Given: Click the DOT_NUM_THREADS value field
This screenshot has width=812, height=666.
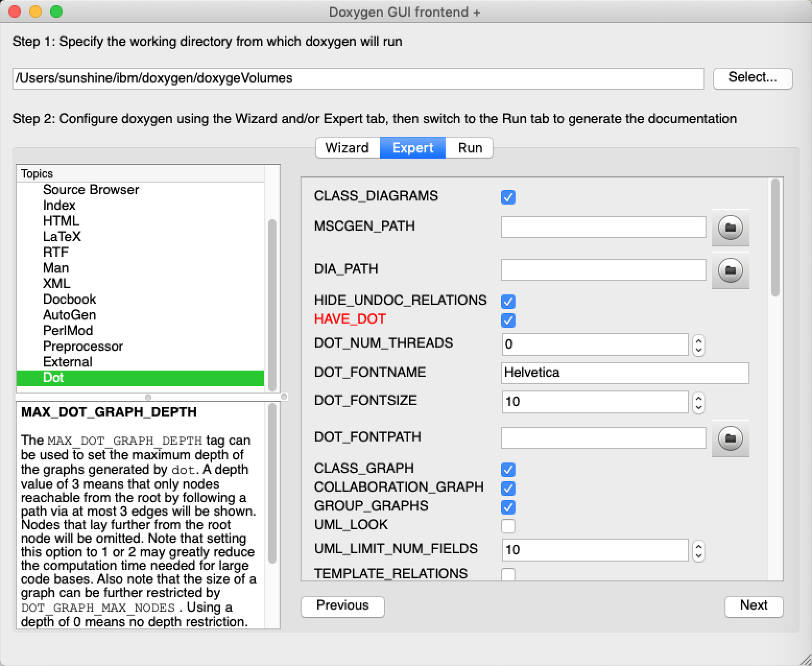Looking at the screenshot, I should (595, 344).
